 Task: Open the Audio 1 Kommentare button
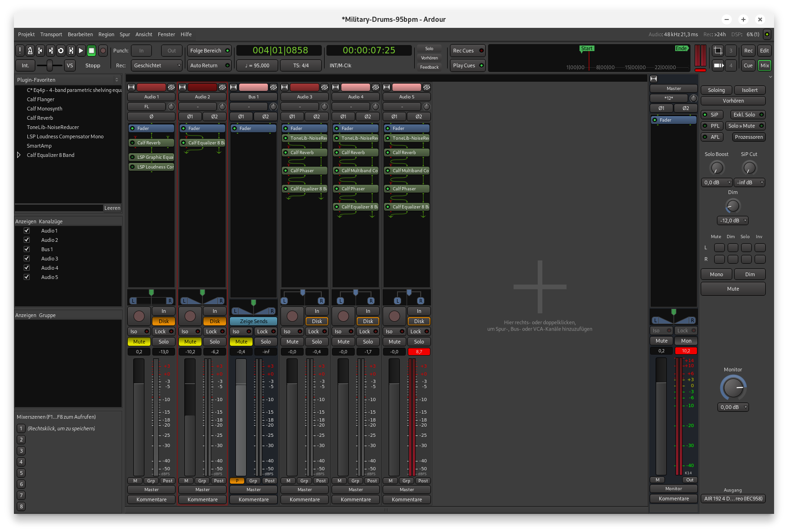[x=151, y=500]
